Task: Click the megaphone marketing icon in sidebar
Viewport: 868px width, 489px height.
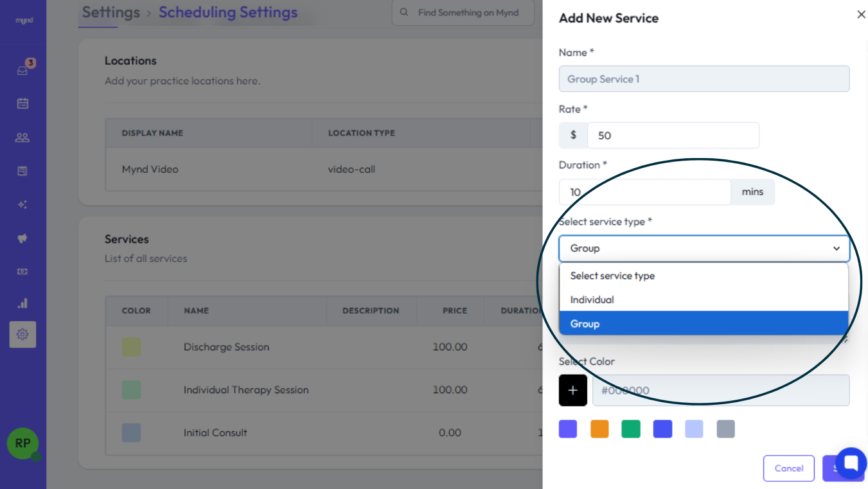Action: pos(22,238)
